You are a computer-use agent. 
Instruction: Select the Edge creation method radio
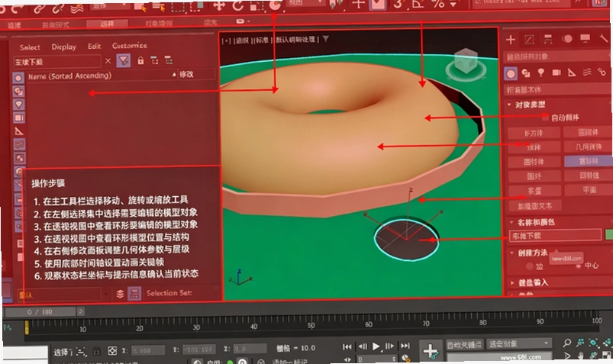529,266
